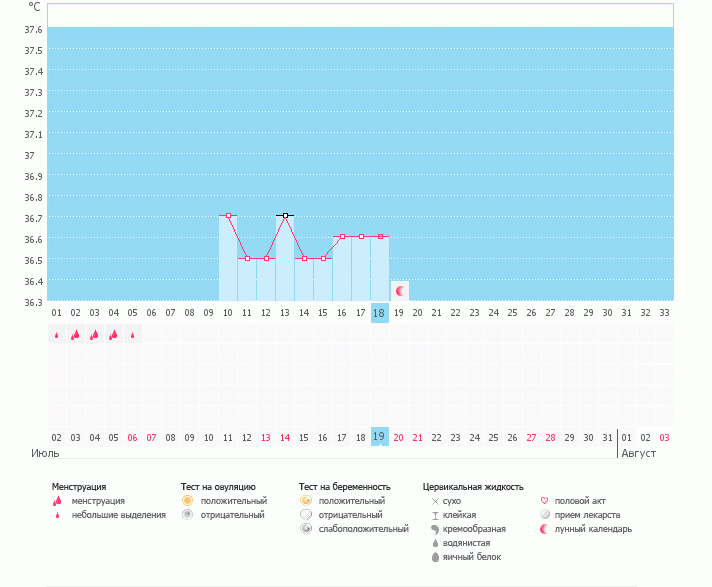The width and height of the screenshot is (712, 587).
Task: Click the heart icon for половой акт
Action: [x=544, y=500]
